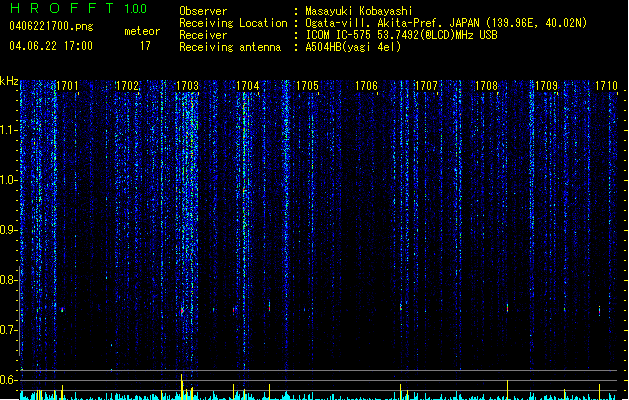Select the filename 0406221700.png
Viewport: 629px width, 400px height.
[51, 26]
